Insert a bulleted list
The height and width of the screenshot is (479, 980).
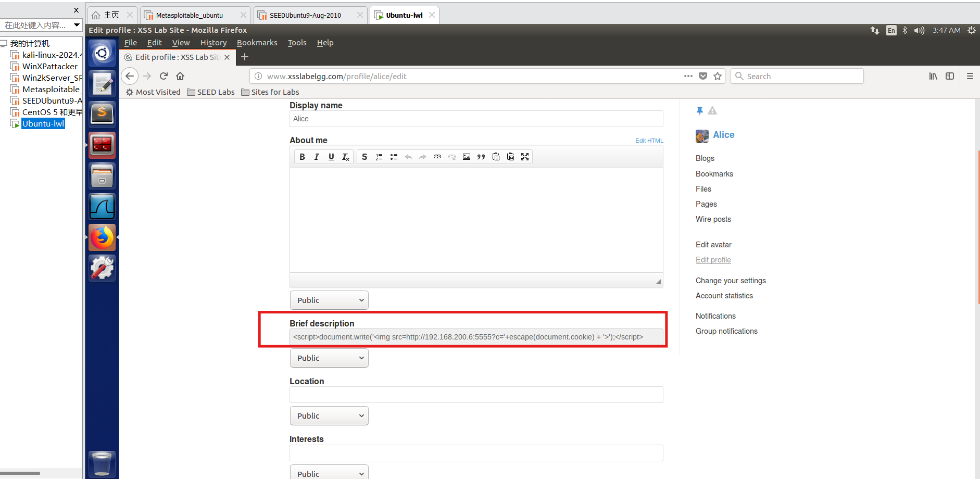[394, 157]
